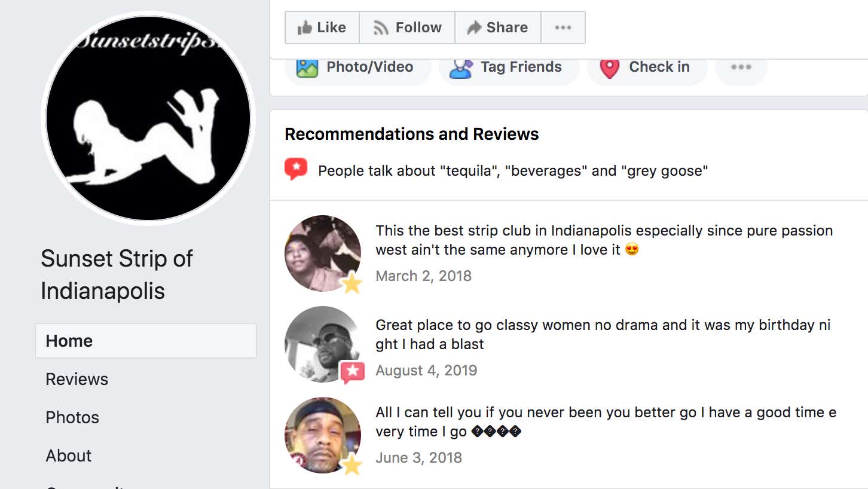The height and width of the screenshot is (489, 868).
Task: Click the Check in location pin
Action: pyautogui.click(x=609, y=68)
